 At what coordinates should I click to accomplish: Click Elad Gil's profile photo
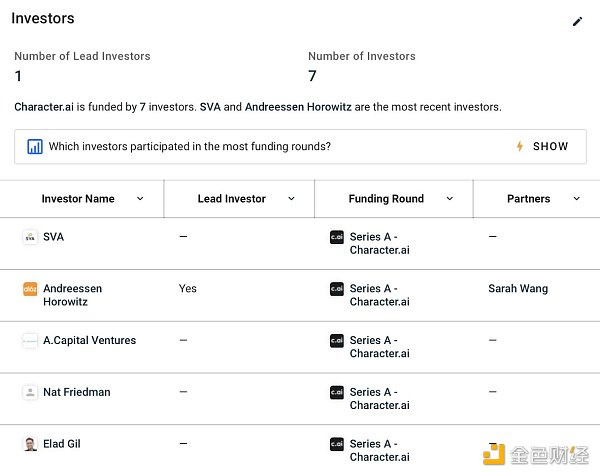click(x=30, y=445)
